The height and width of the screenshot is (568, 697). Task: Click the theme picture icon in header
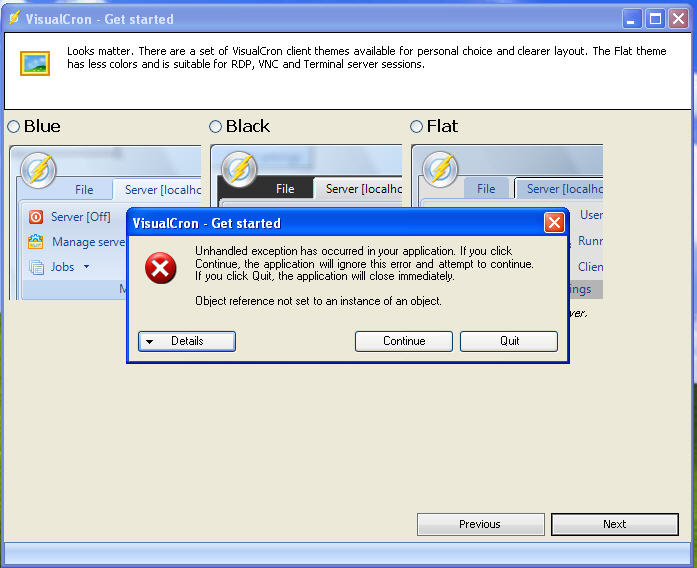point(35,63)
